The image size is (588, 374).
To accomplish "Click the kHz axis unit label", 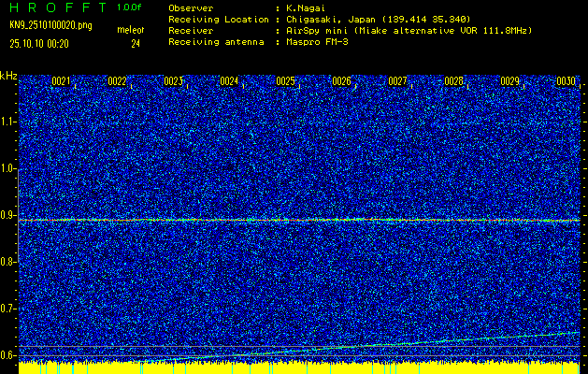I will [8, 75].
